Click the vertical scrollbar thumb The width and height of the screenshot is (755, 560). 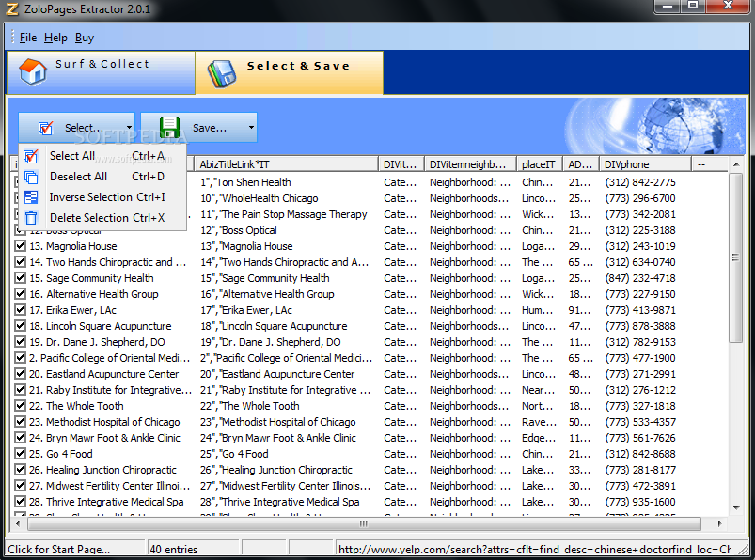pos(736,257)
